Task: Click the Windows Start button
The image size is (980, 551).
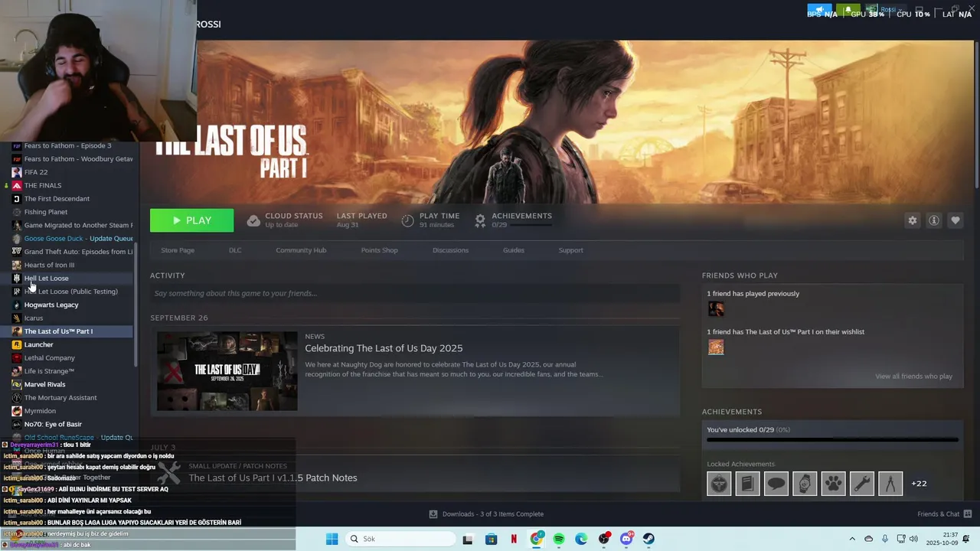Action: (x=332, y=539)
